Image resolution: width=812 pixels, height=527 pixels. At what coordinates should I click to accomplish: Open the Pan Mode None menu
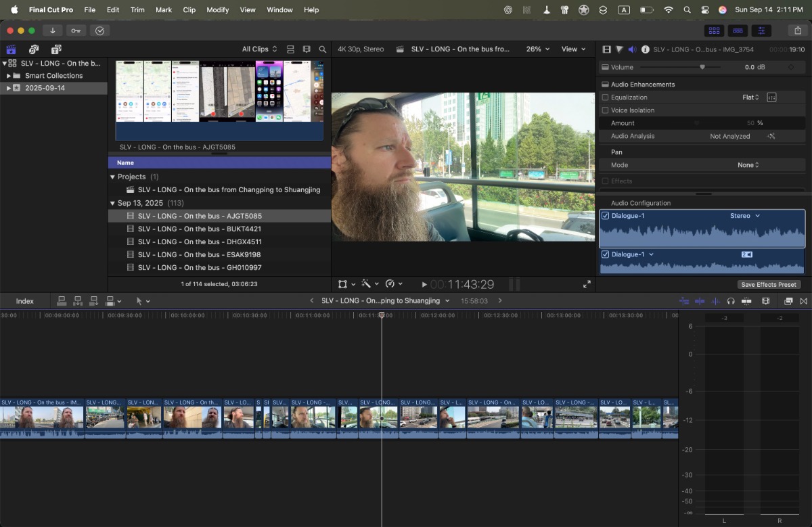coord(748,165)
